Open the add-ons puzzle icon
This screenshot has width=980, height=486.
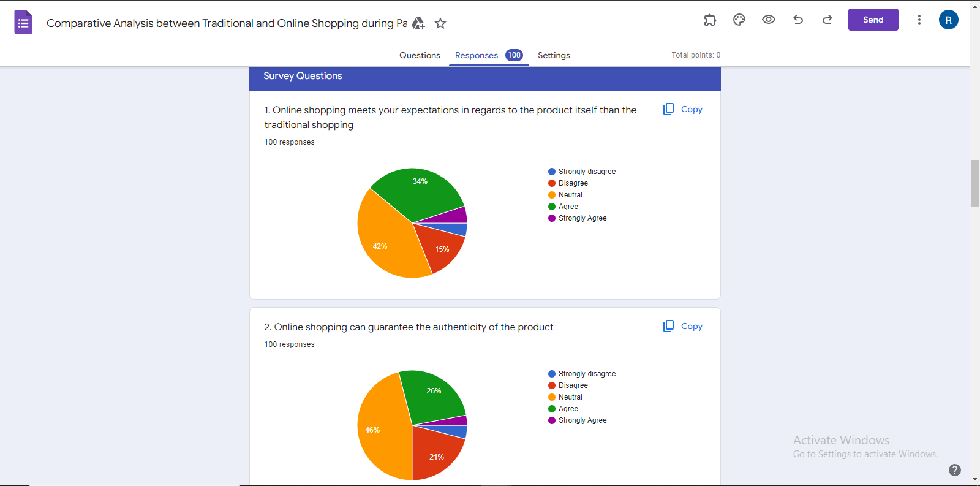[x=710, y=20]
